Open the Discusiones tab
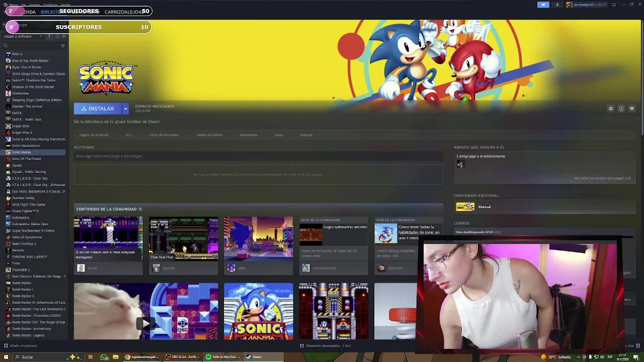 pos(249,135)
